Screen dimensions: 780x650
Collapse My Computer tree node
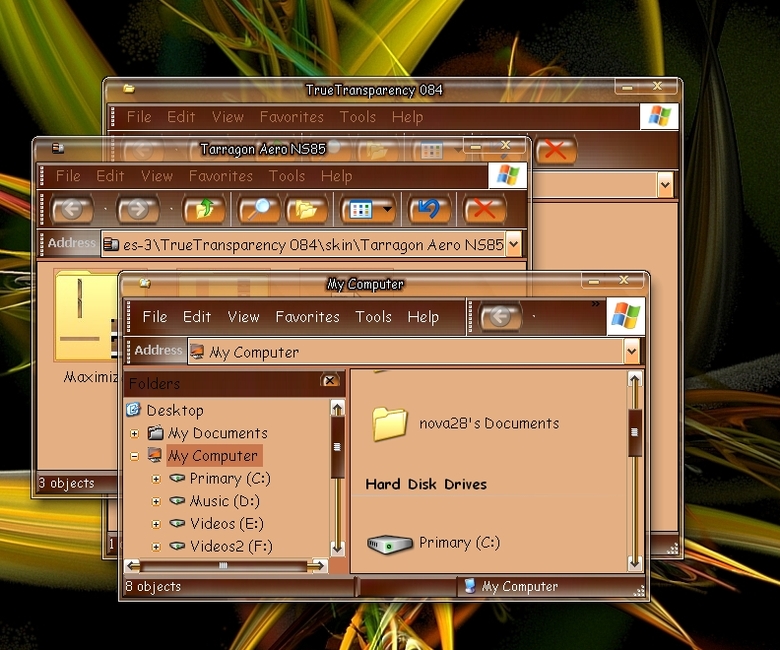[x=134, y=456]
